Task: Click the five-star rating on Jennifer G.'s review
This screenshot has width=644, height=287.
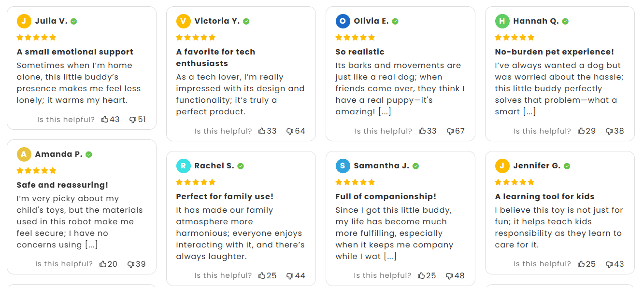Action: (515, 182)
